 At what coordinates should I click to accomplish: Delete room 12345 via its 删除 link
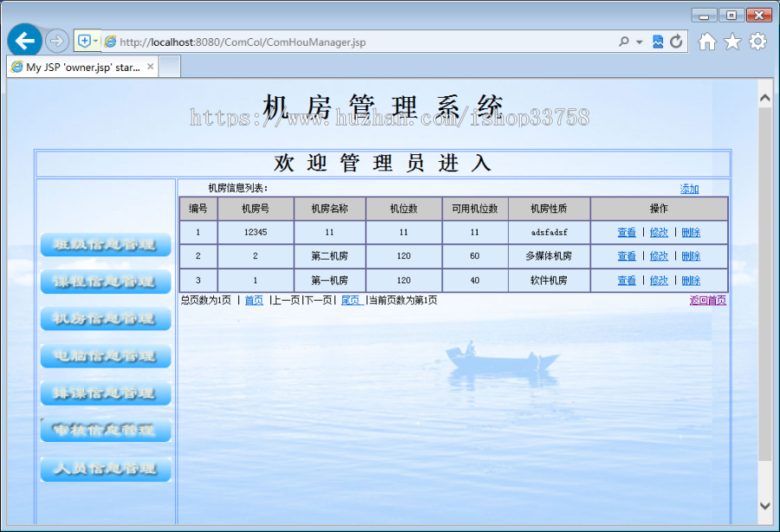tap(690, 232)
